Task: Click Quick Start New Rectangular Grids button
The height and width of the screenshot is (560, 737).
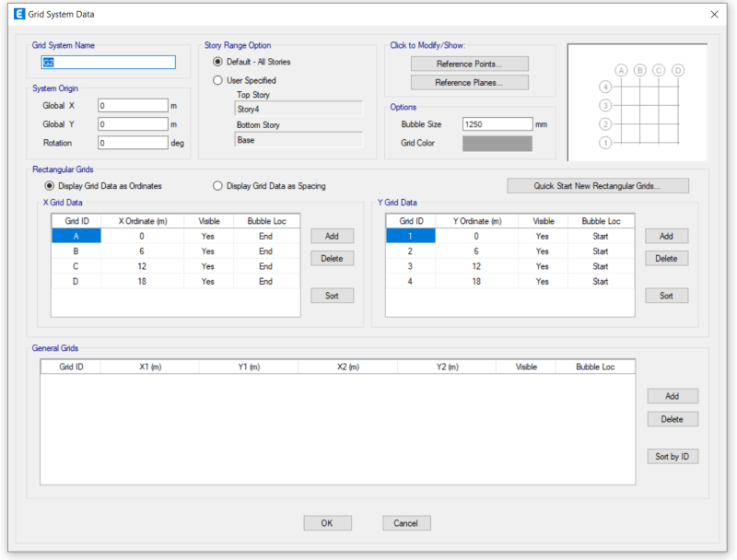Action: 598,185
